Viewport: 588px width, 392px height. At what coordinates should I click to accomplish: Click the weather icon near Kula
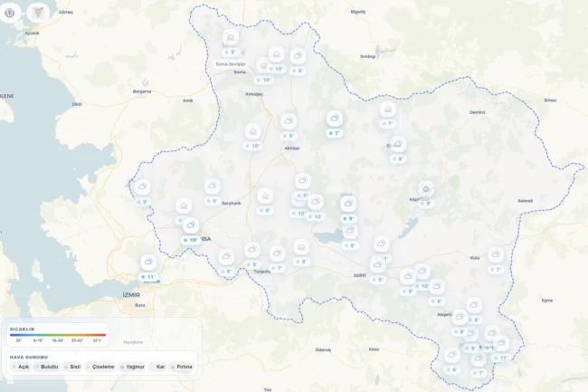(495, 255)
